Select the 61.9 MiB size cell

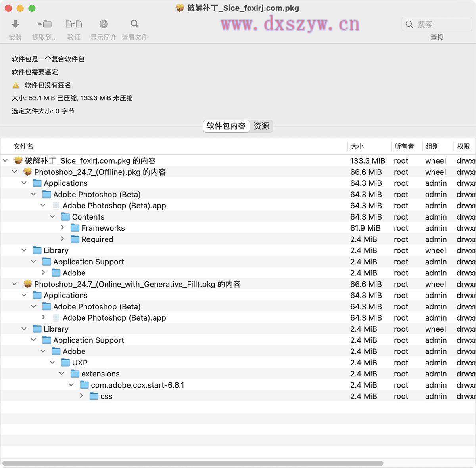(365, 228)
